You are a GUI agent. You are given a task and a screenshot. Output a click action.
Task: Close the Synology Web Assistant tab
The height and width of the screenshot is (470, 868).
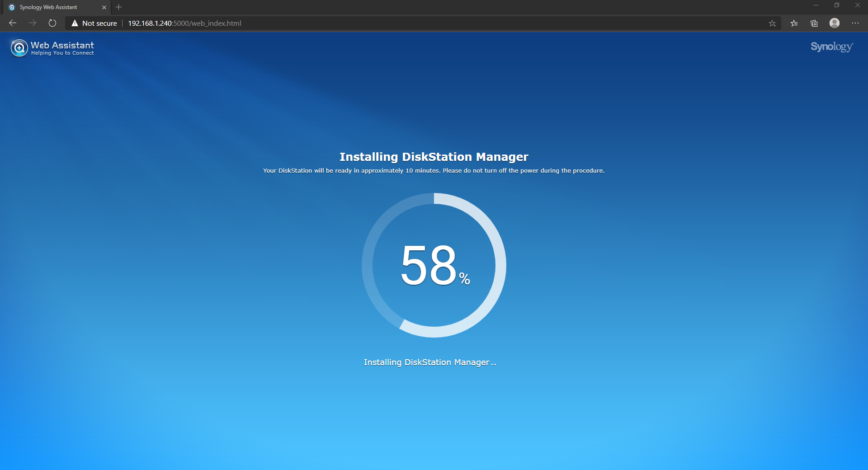[x=104, y=7]
